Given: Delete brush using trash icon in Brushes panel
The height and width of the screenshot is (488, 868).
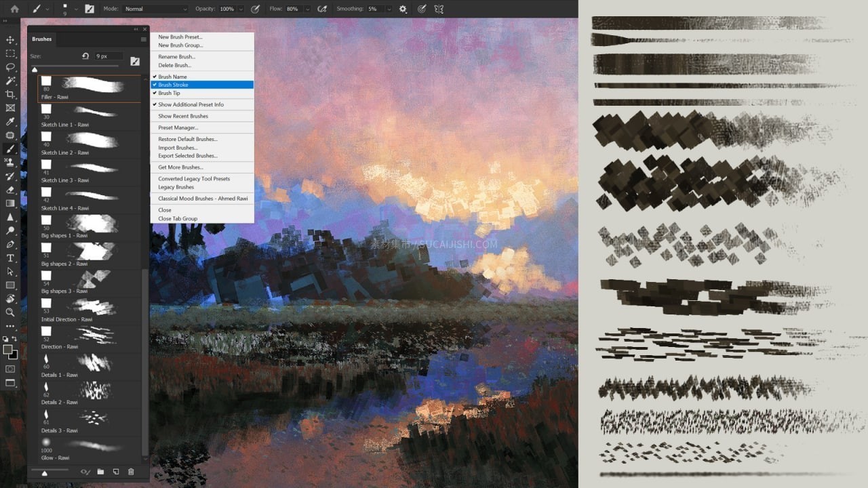Looking at the screenshot, I should click(131, 472).
